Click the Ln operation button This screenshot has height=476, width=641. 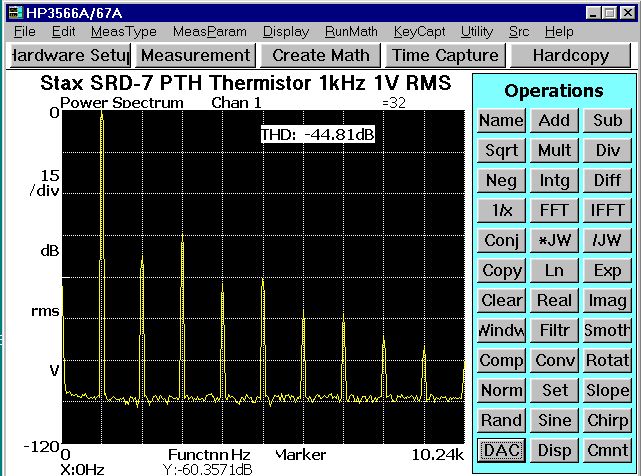pos(554,270)
